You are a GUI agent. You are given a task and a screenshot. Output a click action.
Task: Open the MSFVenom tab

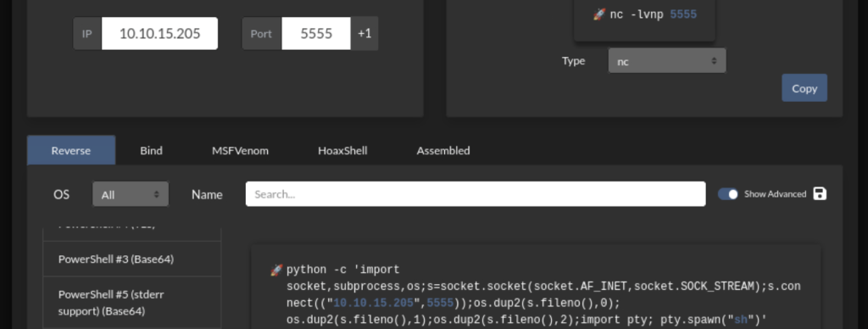(240, 150)
